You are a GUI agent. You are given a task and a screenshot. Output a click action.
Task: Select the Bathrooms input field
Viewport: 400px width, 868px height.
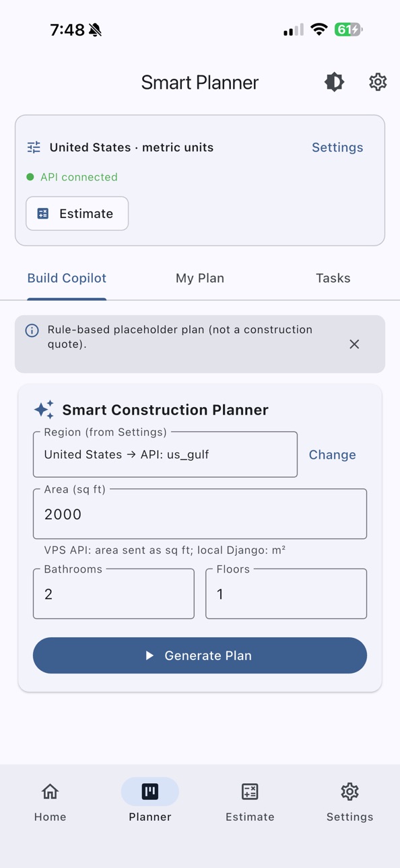pyautogui.click(x=114, y=593)
